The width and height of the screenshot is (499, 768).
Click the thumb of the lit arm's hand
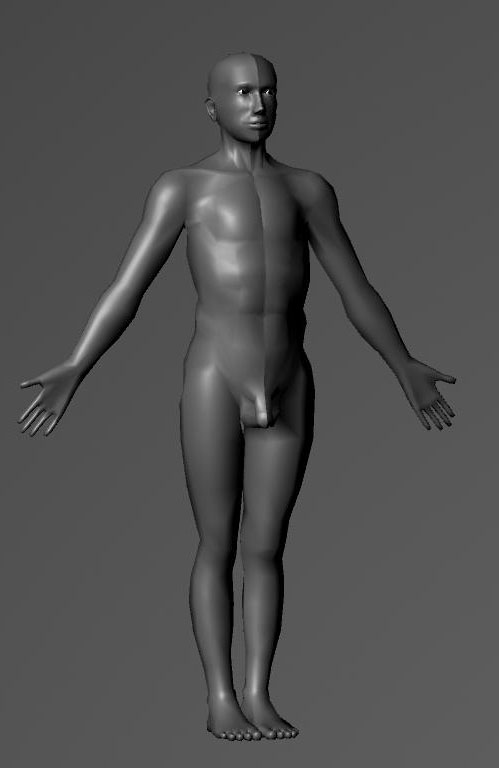point(32,384)
